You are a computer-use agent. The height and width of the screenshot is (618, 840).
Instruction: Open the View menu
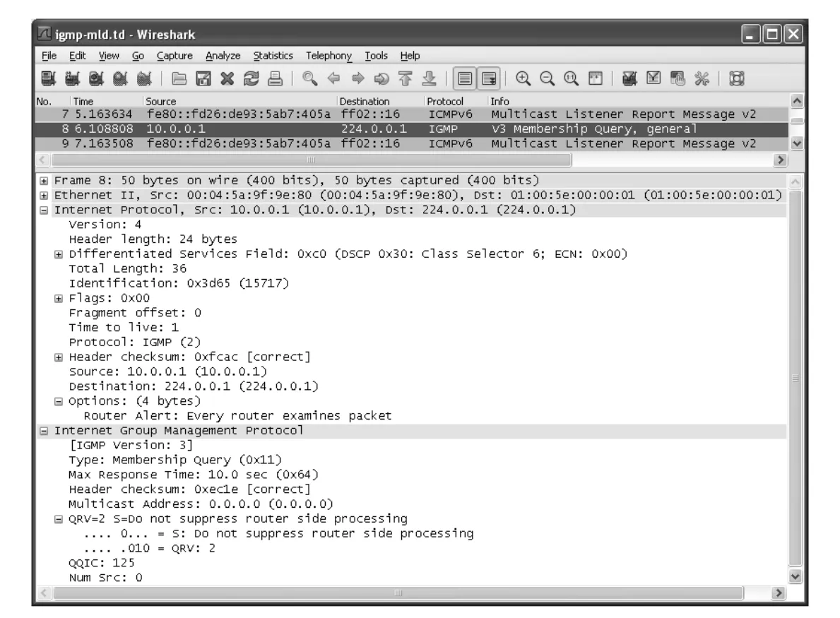pyautogui.click(x=109, y=56)
